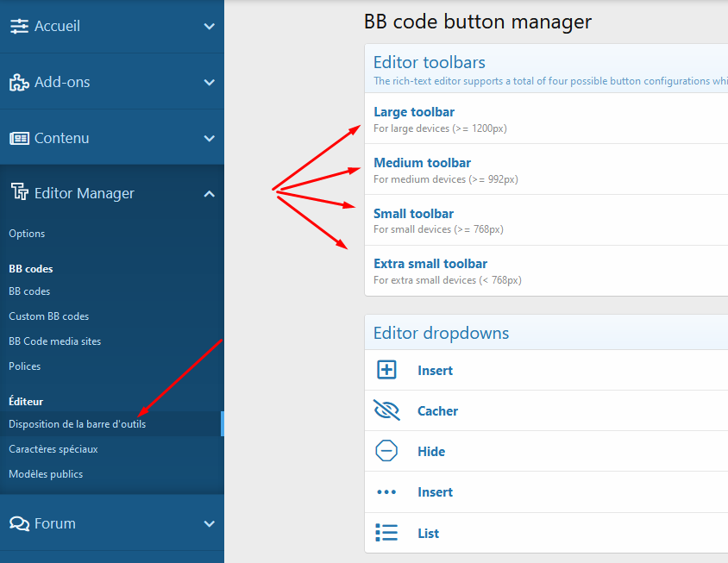
Task: Click the three-dots Insert icon
Action: [386, 491]
